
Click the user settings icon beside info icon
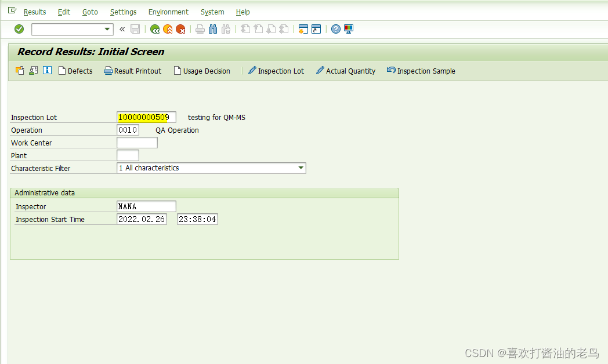[x=33, y=71]
